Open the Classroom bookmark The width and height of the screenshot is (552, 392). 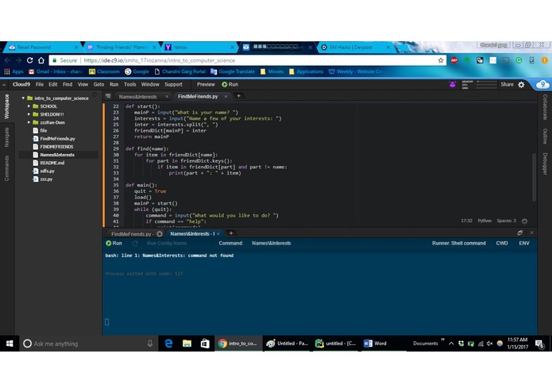(x=104, y=71)
